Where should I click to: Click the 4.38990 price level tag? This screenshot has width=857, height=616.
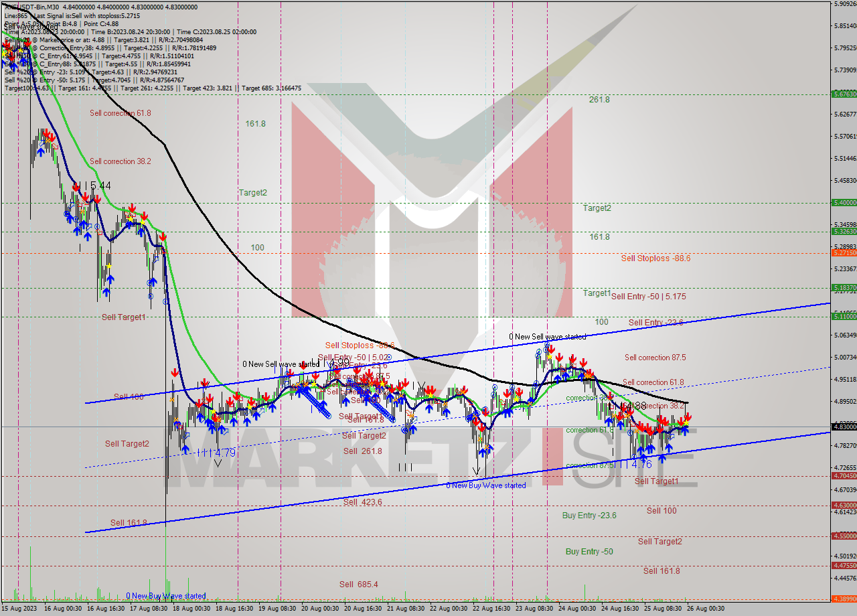pyautogui.click(x=844, y=599)
